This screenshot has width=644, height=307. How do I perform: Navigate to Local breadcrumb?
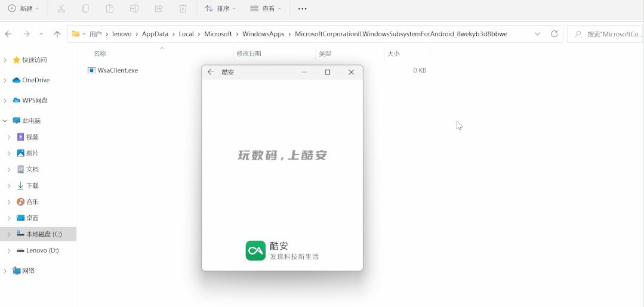point(186,34)
